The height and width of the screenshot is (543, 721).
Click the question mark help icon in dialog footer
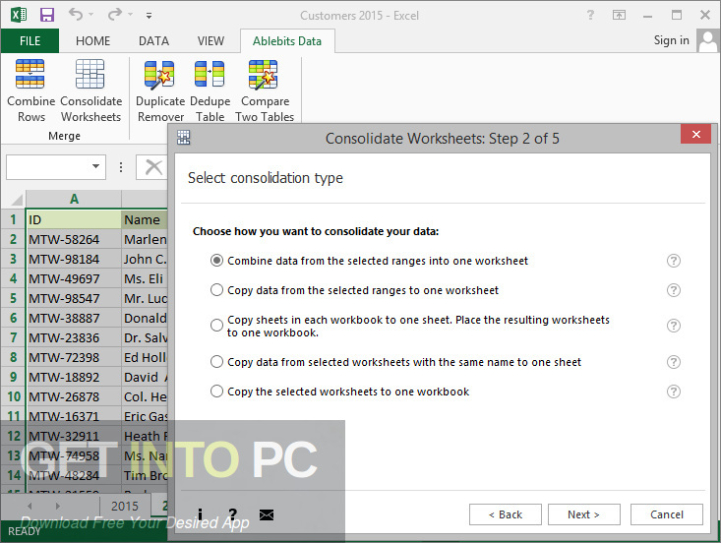coord(233,514)
